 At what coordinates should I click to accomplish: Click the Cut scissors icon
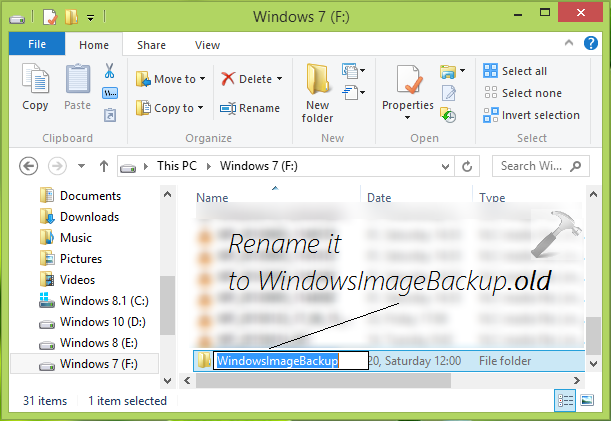109,71
